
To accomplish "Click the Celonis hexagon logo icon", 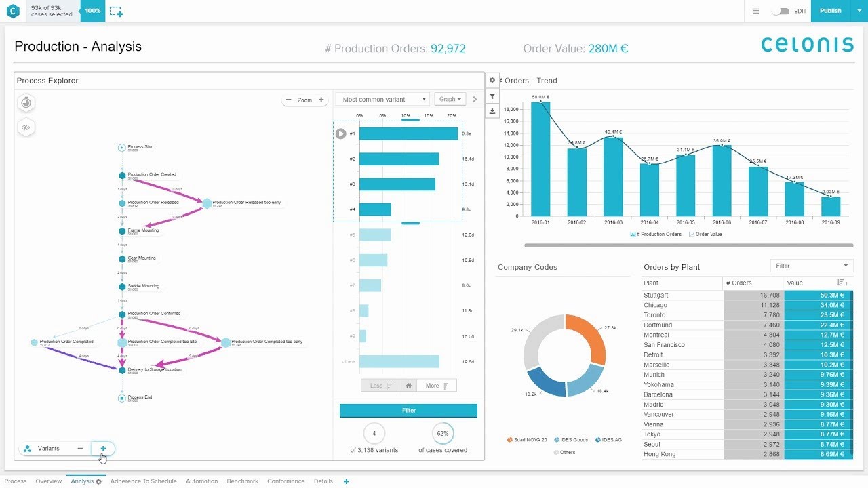I will pyautogui.click(x=13, y=11).
